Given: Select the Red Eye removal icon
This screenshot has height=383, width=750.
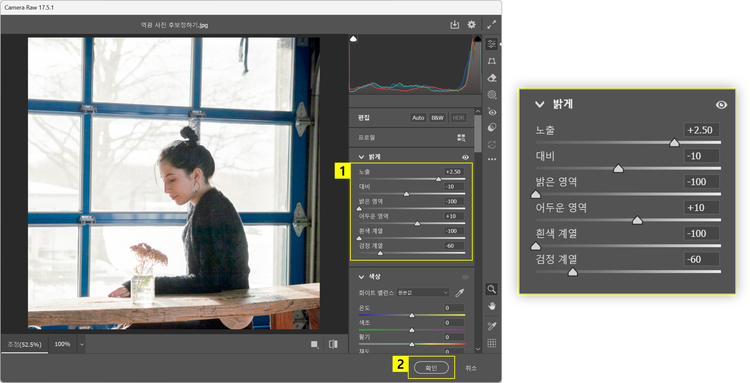Looking at the screenshot, I should tap(491, 111).
